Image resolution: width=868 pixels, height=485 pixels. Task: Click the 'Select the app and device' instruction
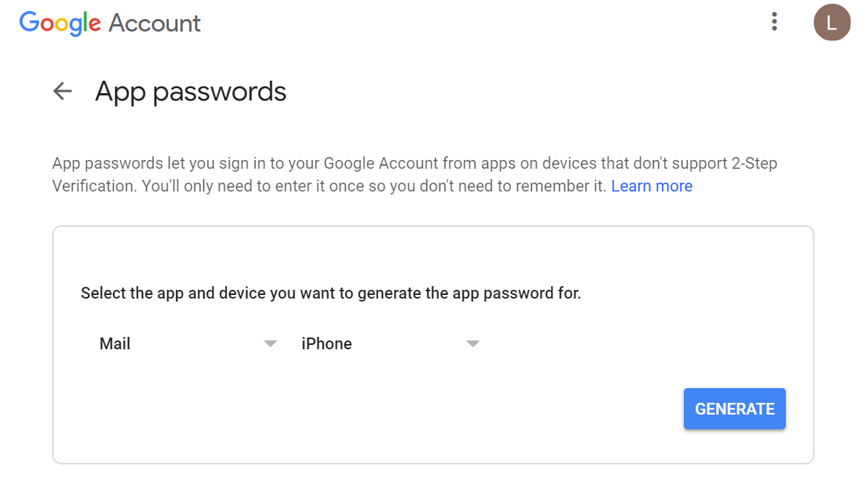330,293
